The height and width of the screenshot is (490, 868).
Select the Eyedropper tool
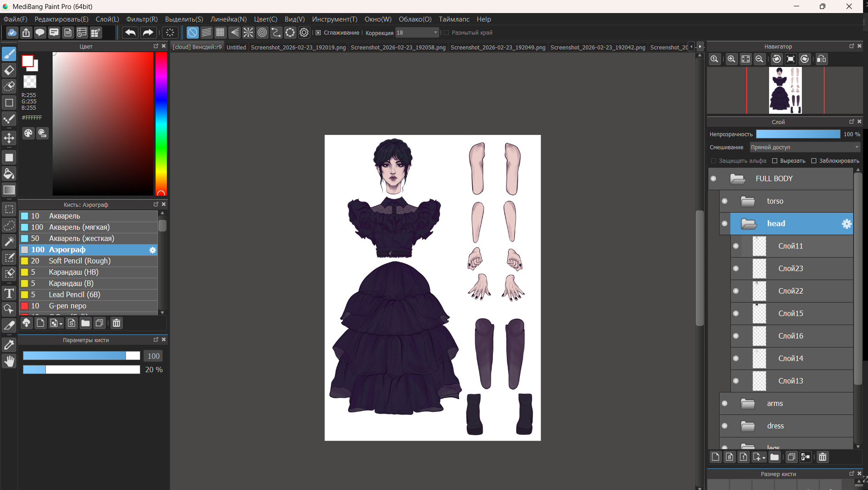click(x=9, y=345)
